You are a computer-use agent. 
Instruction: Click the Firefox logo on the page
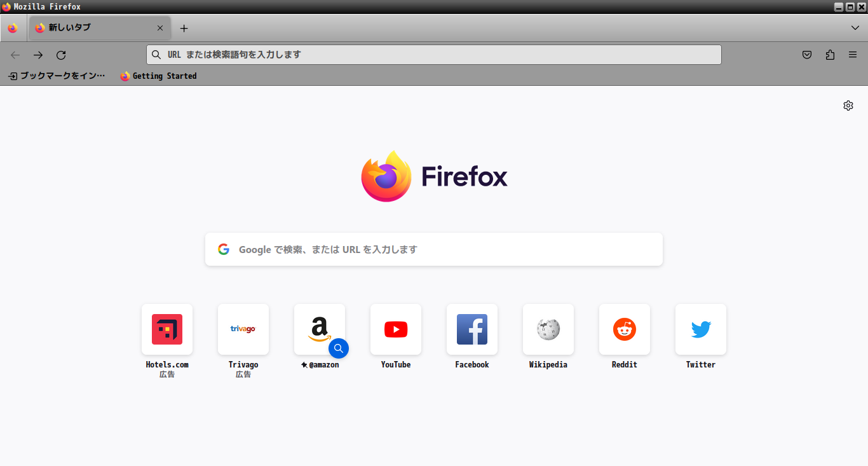point(434,176)
